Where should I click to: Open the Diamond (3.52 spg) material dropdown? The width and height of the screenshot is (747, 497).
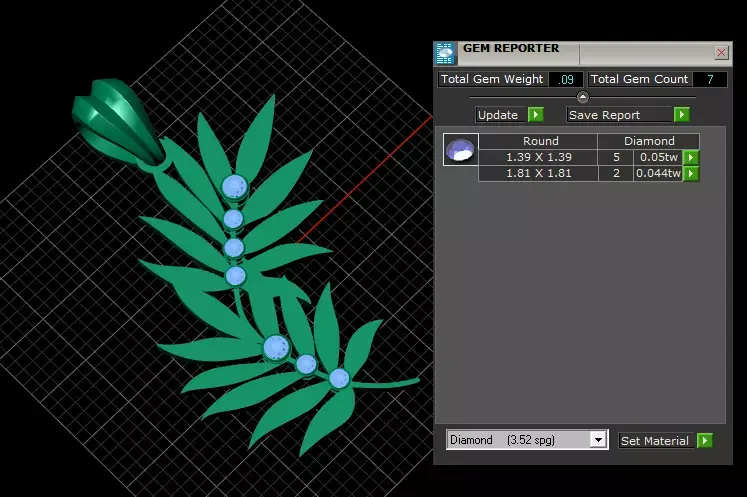coord(597,439)
